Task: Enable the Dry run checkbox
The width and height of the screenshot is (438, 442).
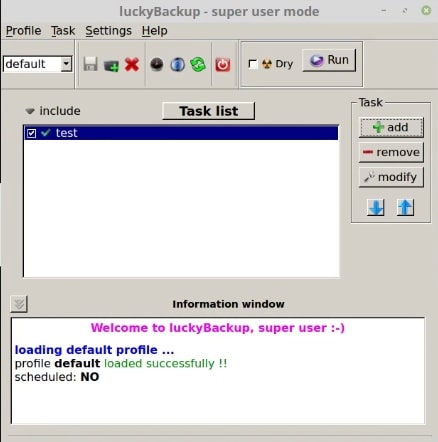Action: tap(253, 64)
